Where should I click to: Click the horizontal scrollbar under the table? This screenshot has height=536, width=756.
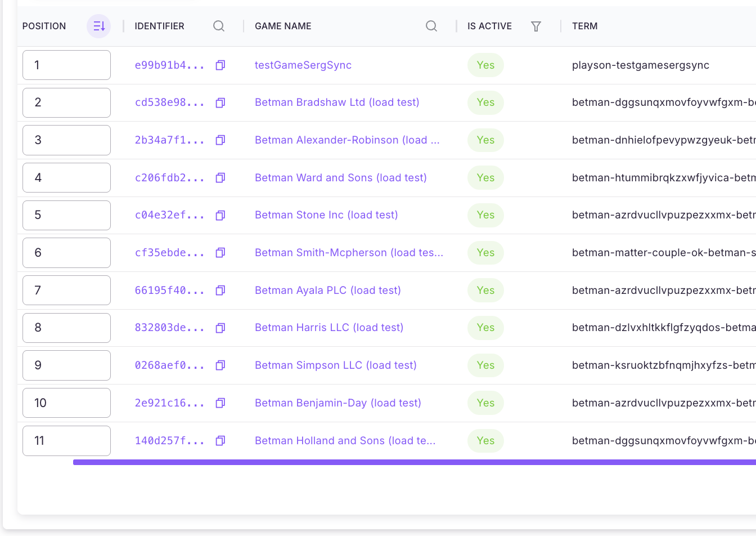click(x=415, y=462)
